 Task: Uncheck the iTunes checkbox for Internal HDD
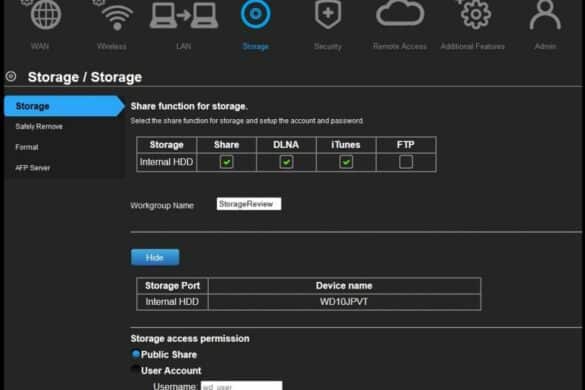346,162
